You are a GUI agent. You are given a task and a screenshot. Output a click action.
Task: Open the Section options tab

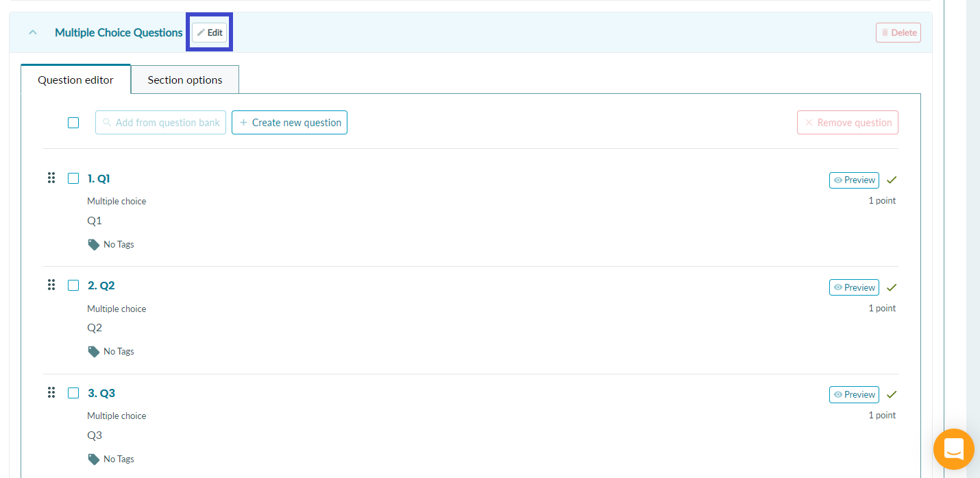coord(185,80)
